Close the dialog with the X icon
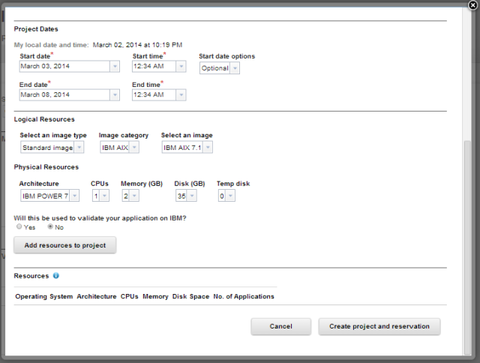480x363 pixels. coord(473,5)
